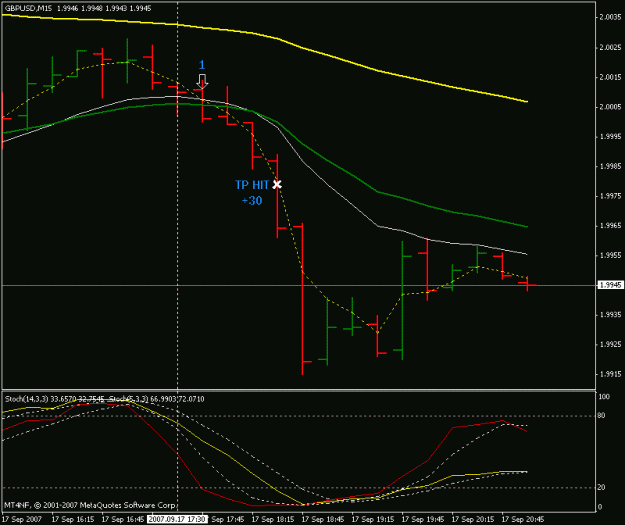Click the 1.9935 price axis label
Viewport: 625px width, 525px height.
[611, 315]
